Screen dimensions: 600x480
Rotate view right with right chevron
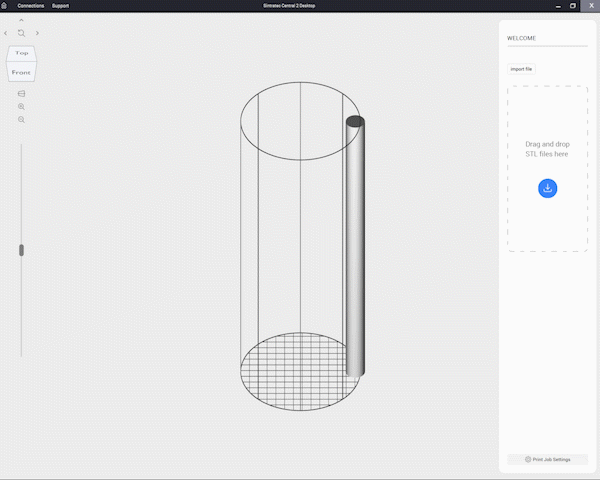click(x=37, y=33)
